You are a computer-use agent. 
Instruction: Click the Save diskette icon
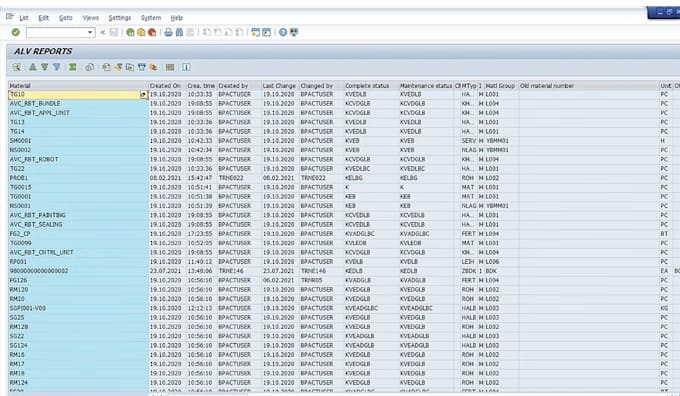click(x=114, y=32)
